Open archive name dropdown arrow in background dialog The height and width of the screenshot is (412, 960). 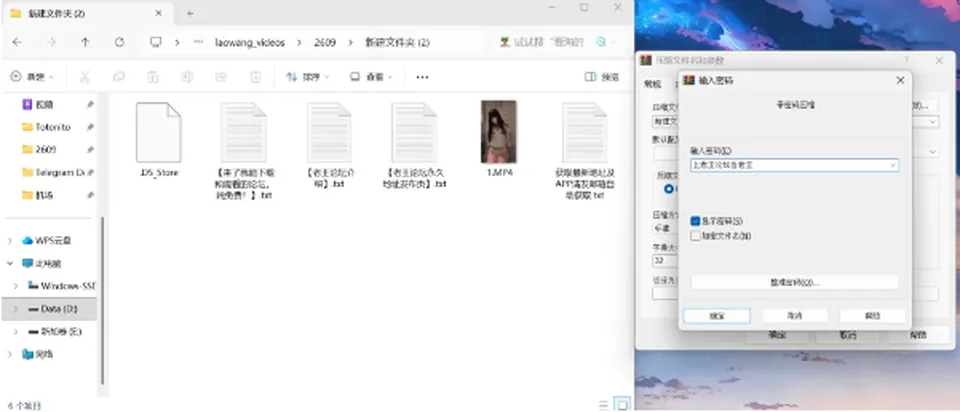pos(932,122)
